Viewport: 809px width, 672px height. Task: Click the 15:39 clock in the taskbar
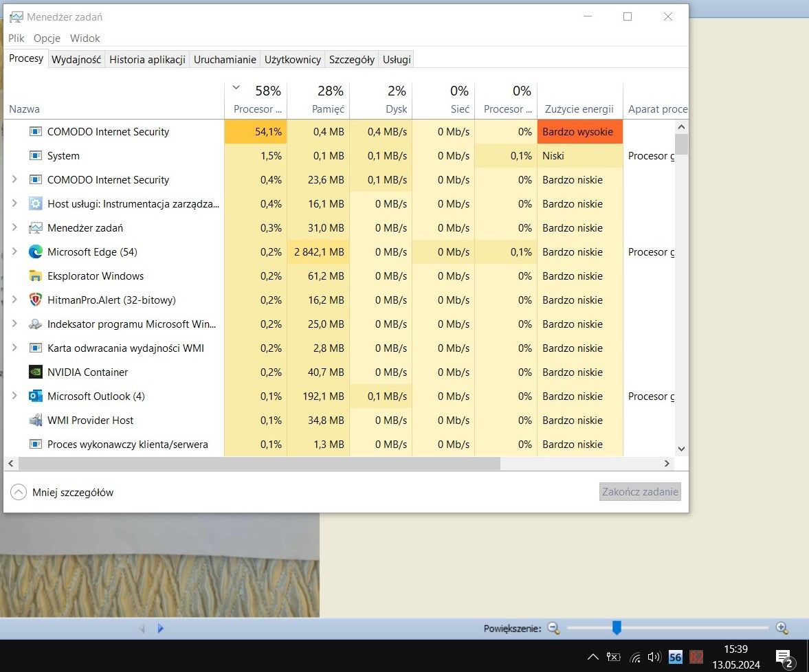click(x=735, y=649)
